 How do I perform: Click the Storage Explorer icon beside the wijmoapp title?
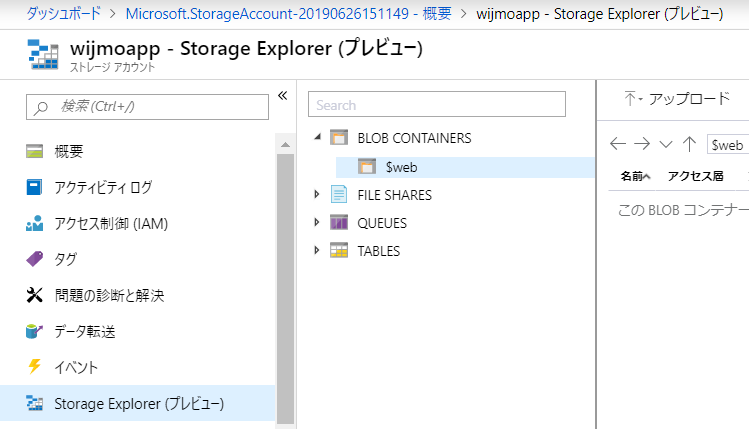43,54
